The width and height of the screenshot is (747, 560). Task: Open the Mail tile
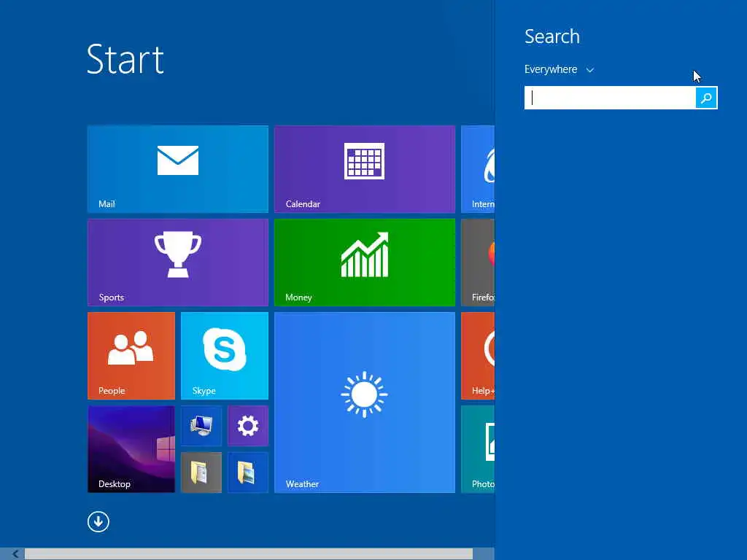click(178, 169)
